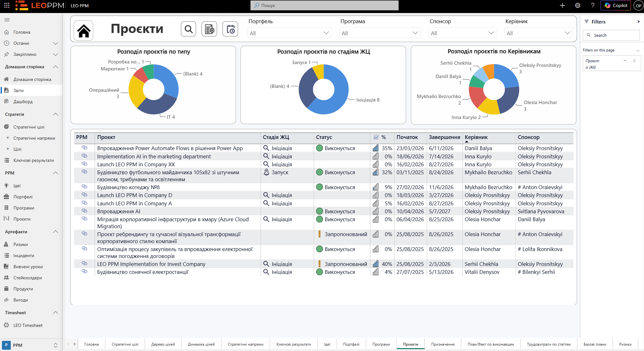644x351 pixels.
Task: Sort the table by Керівник column header
Action: click(x=476, y=137)
